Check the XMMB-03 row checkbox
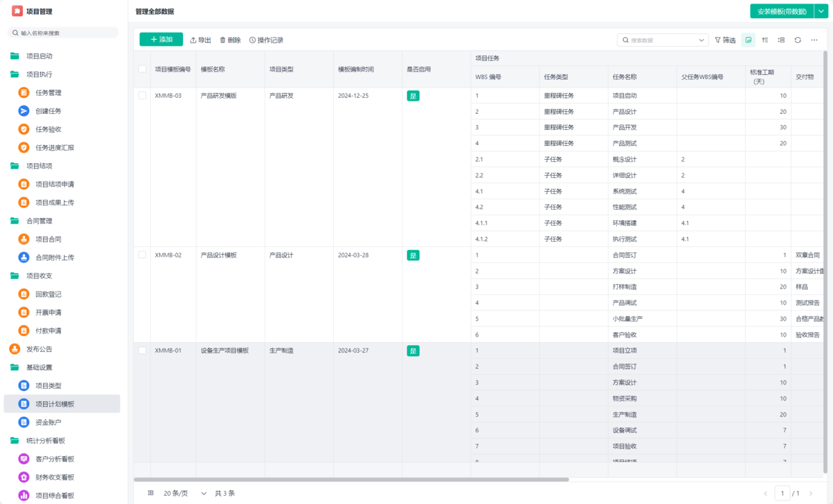 pyautogui.click(x=142, y=96)
